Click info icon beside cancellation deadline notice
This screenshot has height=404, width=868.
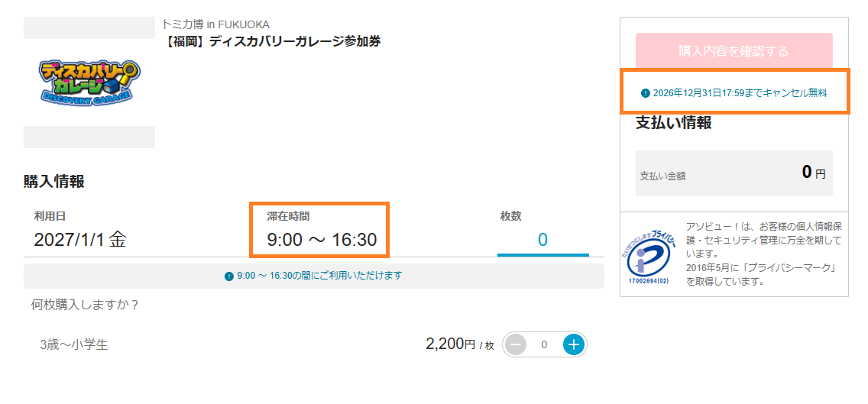(645, 93)
